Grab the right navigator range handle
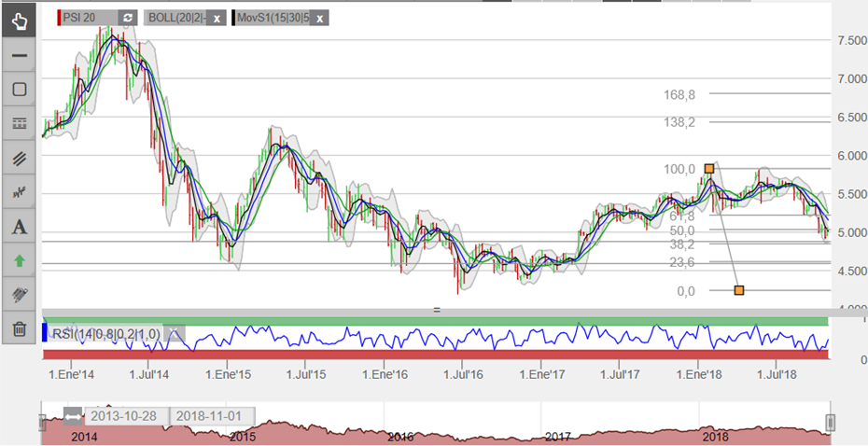 pyautogui.click(x=830, y=424)
